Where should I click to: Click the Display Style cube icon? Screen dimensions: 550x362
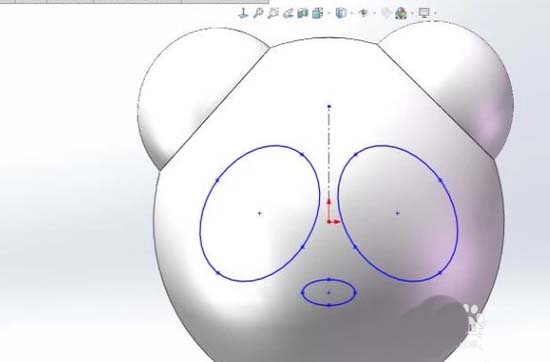coord(341,13)
